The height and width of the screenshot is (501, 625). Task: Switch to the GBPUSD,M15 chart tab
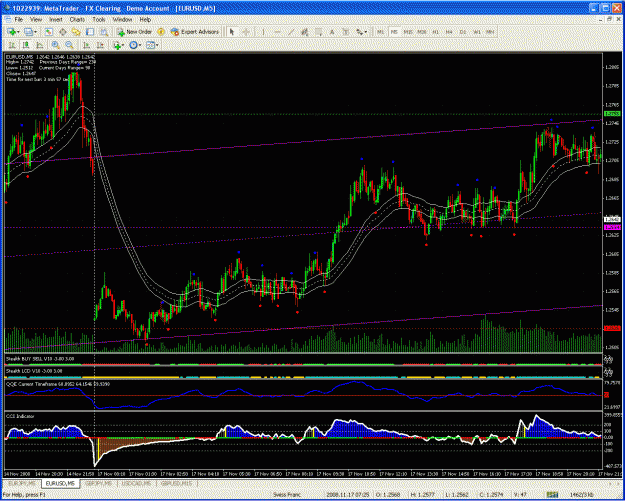178,483
